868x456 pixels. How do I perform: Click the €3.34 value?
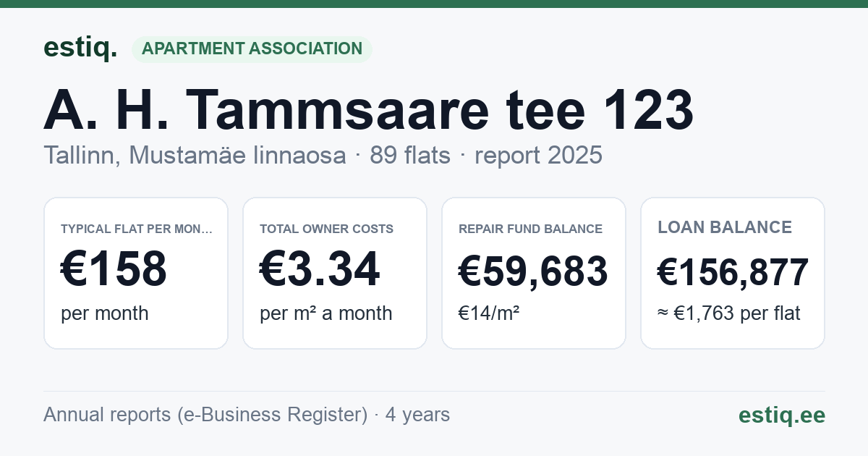[320, 269]
